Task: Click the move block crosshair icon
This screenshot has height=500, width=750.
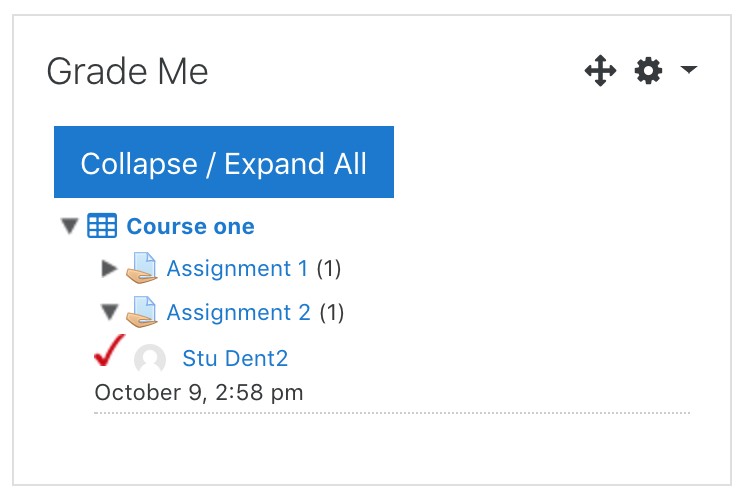Action: pos(600,71)
